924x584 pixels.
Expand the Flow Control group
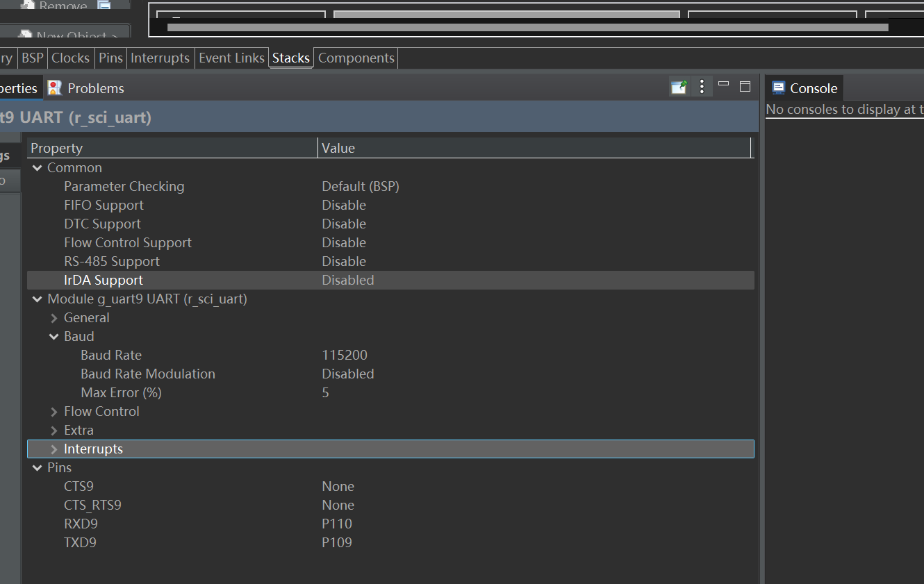54,412
